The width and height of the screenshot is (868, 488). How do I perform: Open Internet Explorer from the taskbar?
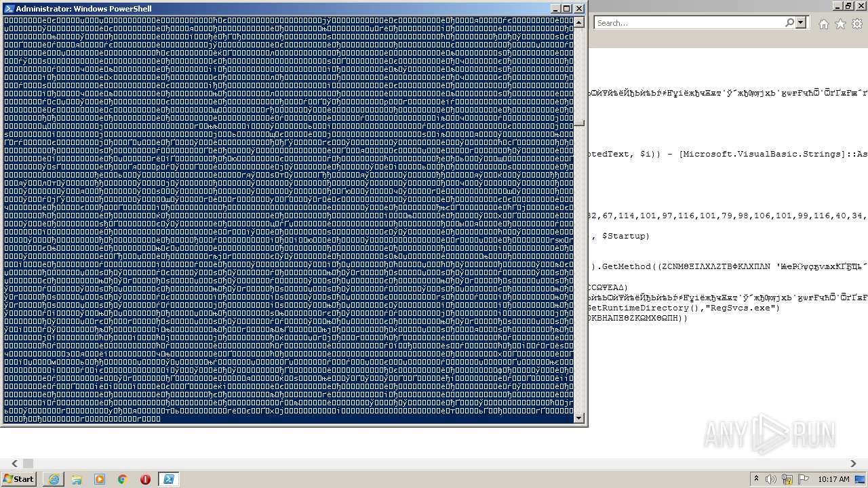tap(54, 479)
